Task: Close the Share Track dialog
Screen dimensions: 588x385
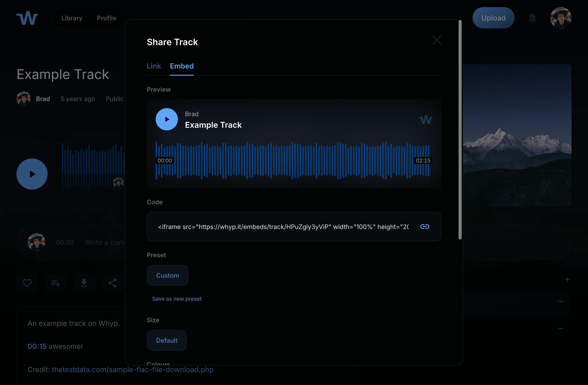Action: [437, 40]
